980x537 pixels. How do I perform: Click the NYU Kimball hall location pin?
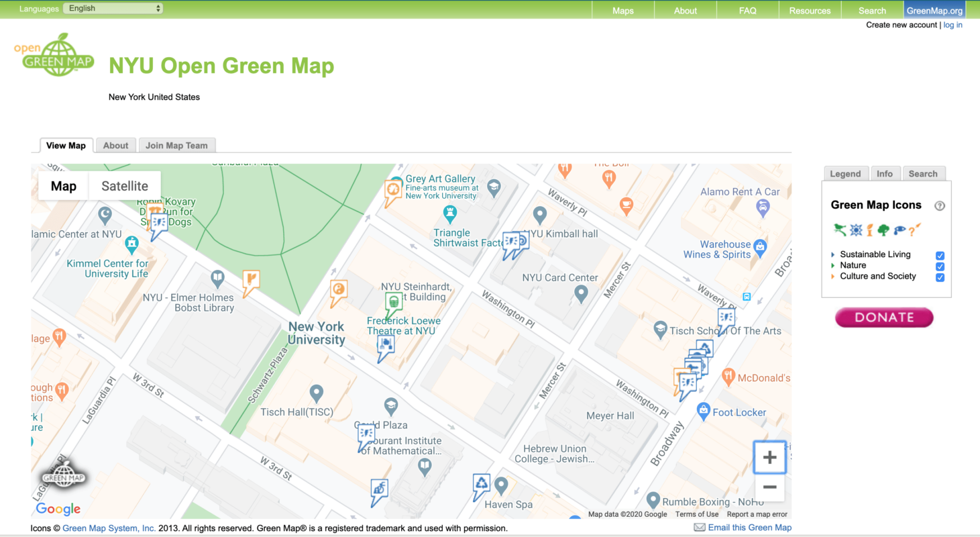click(539, 215)
